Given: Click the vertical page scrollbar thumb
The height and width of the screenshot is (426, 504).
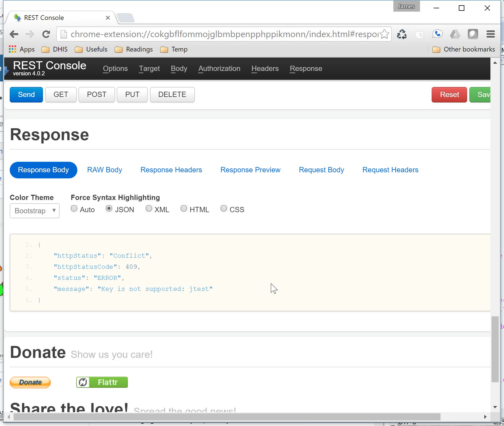Looking at the screenshot, I should [x=495, y=349].
